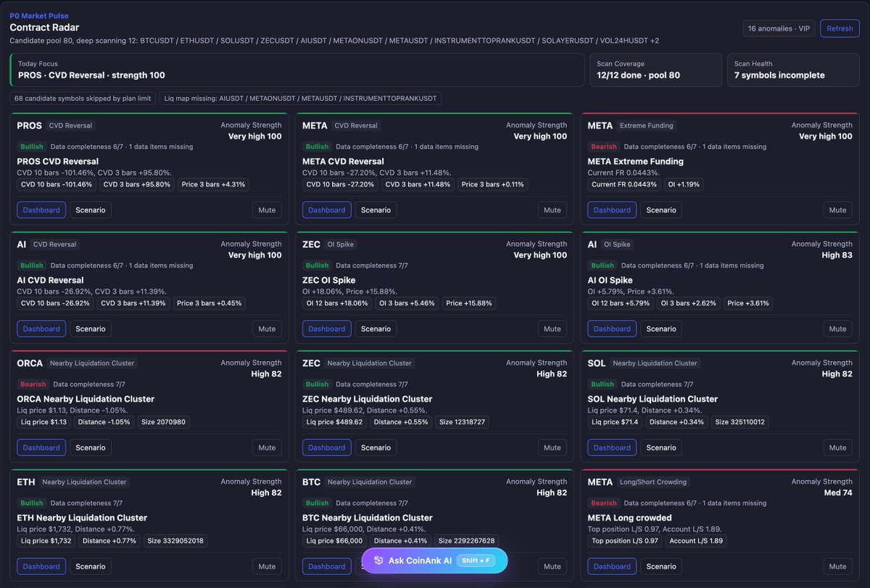Click the Liq price $1,732 chip
The width and height of the screenshot is (870, 588).
pyautogui.click(x=46, y=541)
